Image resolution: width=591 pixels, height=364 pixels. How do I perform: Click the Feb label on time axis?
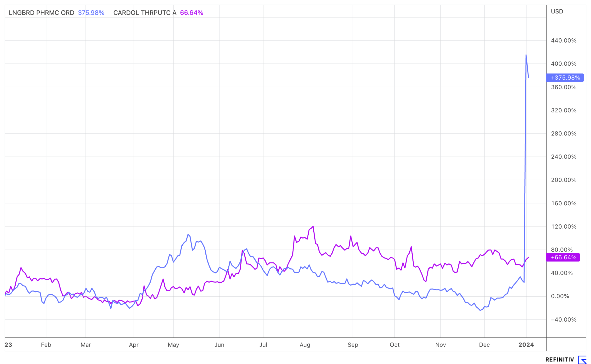tap(46, 345)
